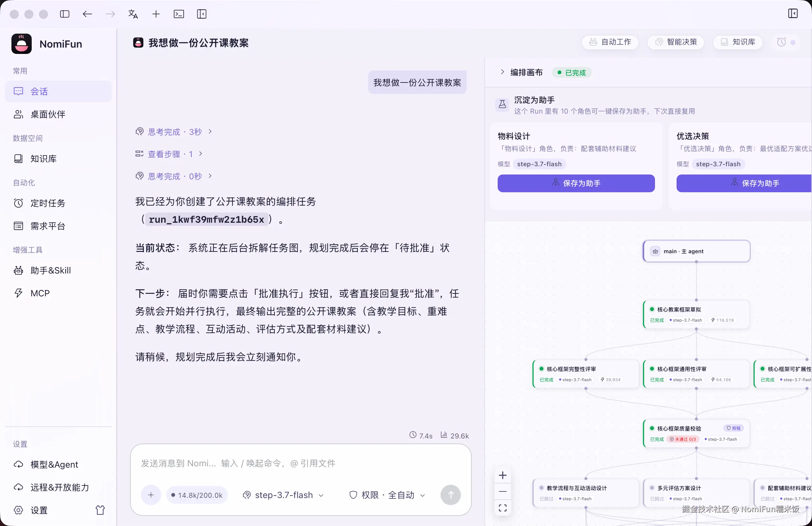Open the 权限 · 全自动 dropdown

click(388, 495)
